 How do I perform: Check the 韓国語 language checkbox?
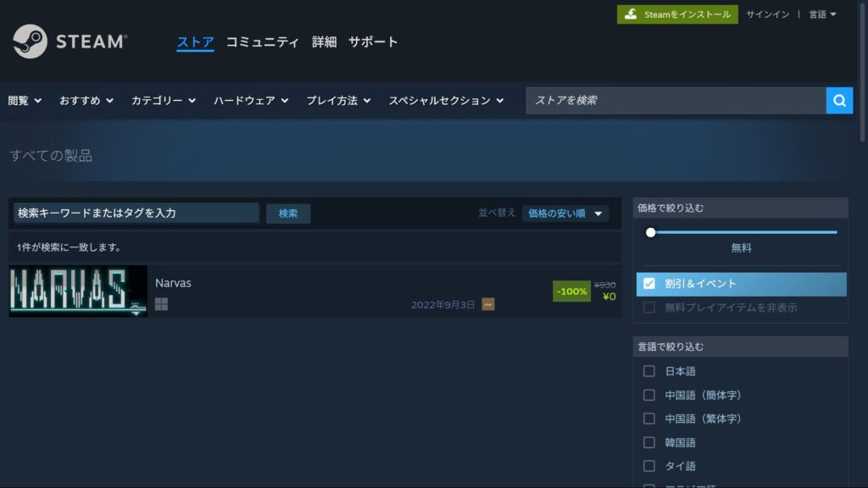click(649, 442)
